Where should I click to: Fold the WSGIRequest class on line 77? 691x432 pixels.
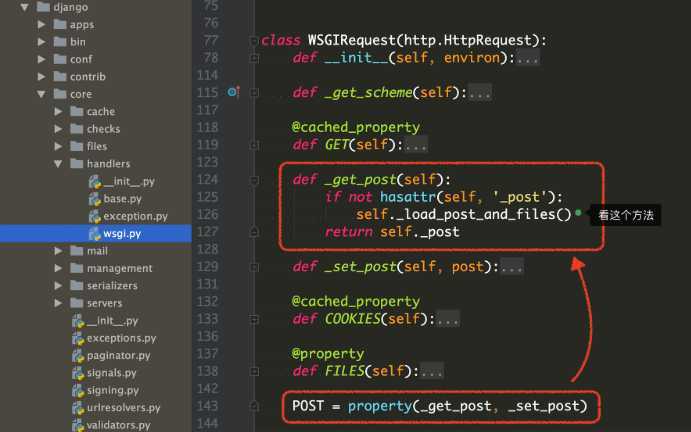pyautogui.click(x=254, y=41)
